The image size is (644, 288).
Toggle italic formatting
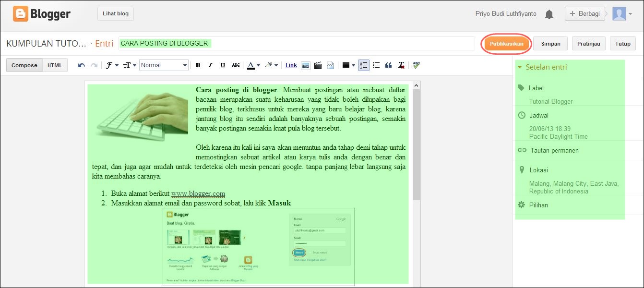point(210,65)
